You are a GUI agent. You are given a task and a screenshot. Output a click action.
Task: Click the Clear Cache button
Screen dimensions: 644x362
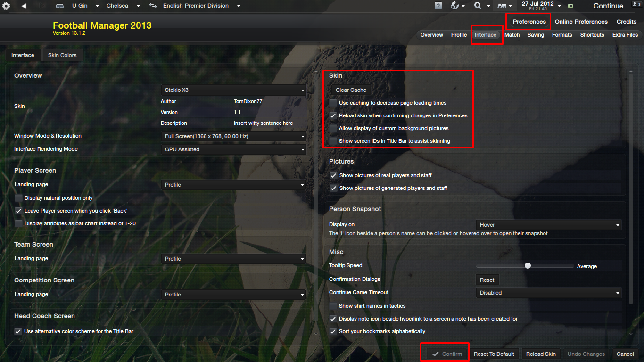pyautogui.click(x=351, y=90)
